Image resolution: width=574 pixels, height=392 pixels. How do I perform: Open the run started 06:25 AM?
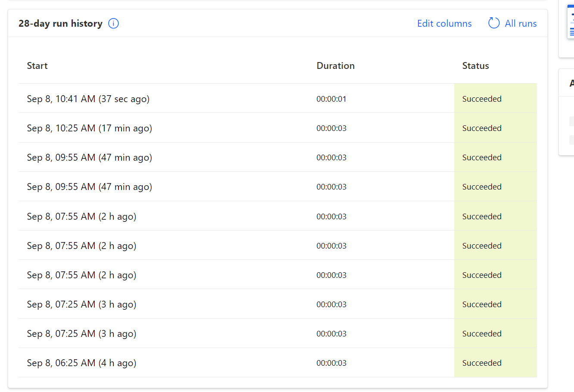click(x=81, y=363)
